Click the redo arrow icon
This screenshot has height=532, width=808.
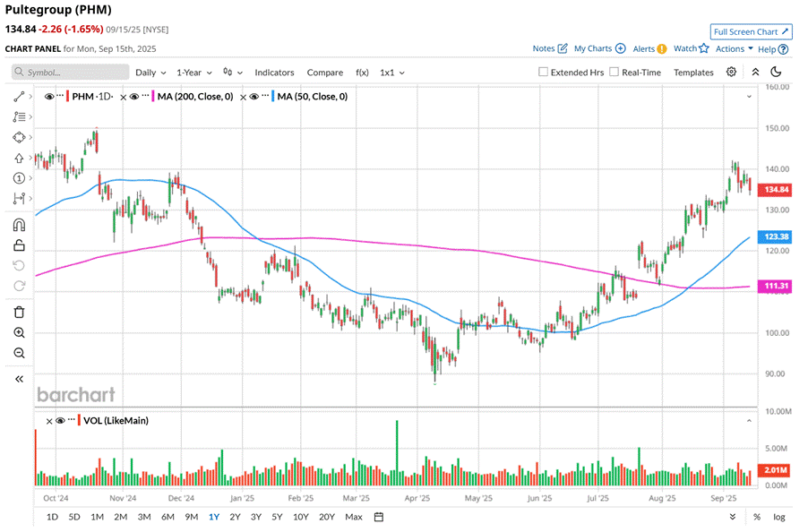19,286
